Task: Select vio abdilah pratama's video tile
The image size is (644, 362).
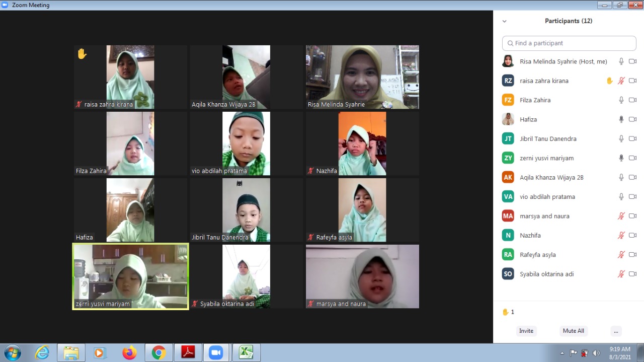Action: pyautogui.click(x=247, y=143)
